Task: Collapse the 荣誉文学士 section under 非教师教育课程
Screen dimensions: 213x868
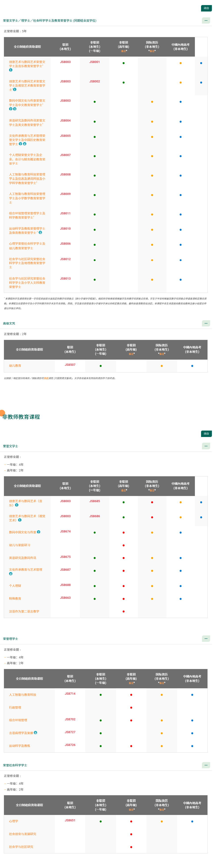Action: [x=206, y=446]
